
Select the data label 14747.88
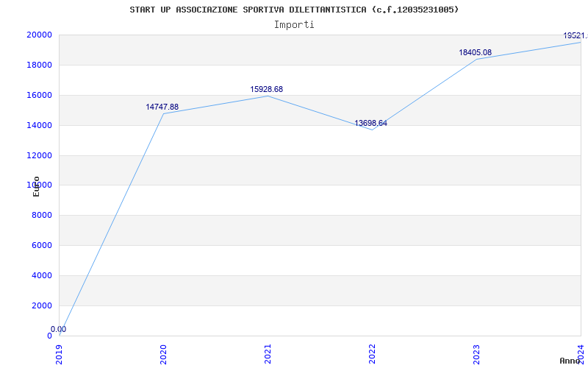coord(162,107)
